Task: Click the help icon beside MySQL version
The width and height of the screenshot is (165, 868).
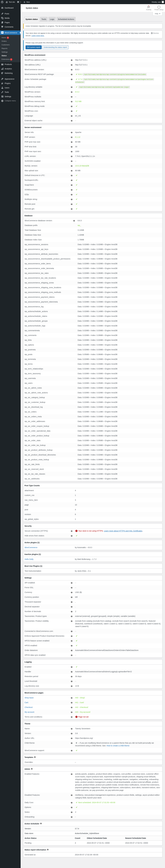Action: tap(72, 166)
